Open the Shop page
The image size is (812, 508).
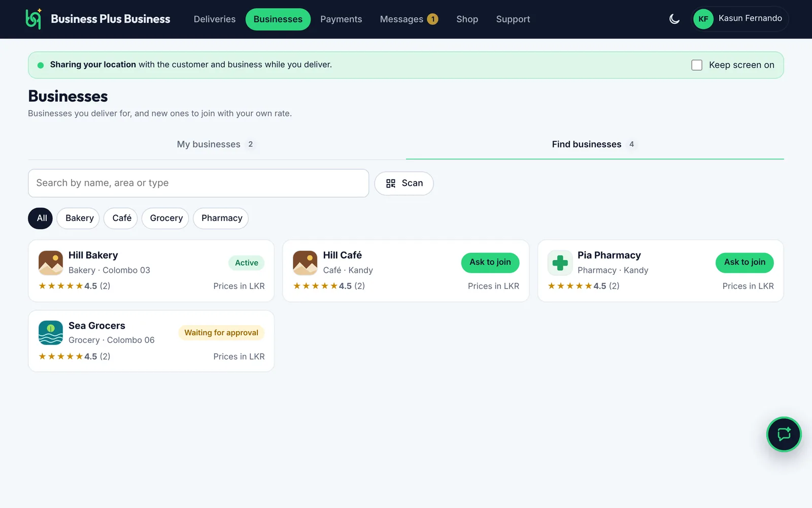pyautogui.click(x=467, y=19)
